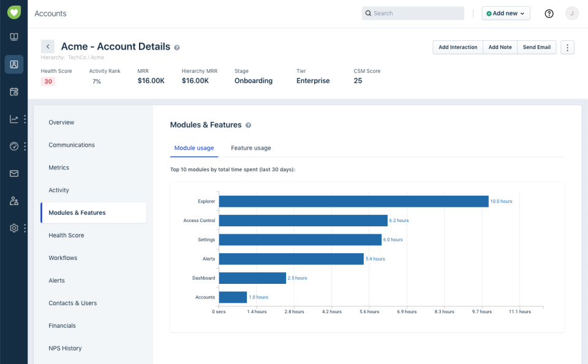588x364 pixels.
Task: Open the settings gear icon in sidebar
Action: [x=13, y=228]
